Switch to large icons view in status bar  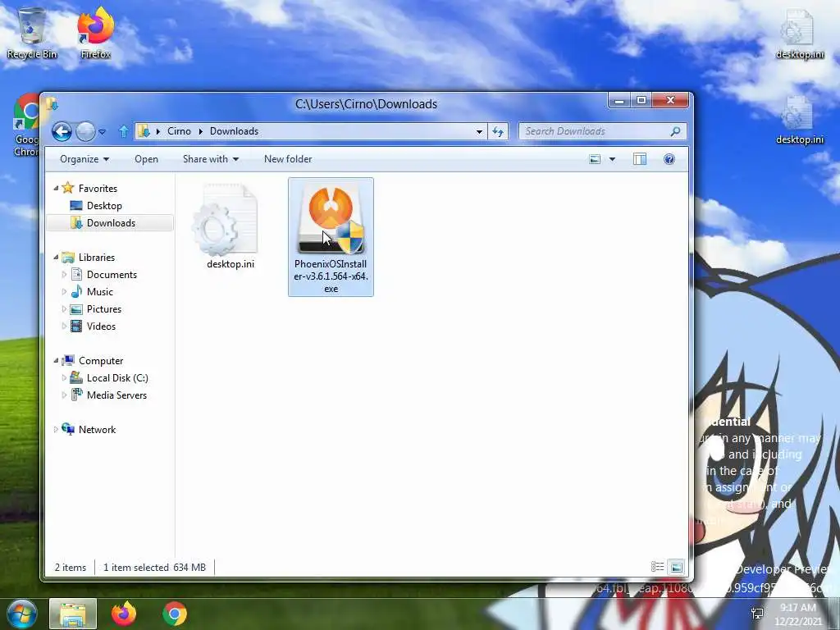[677, 567]
